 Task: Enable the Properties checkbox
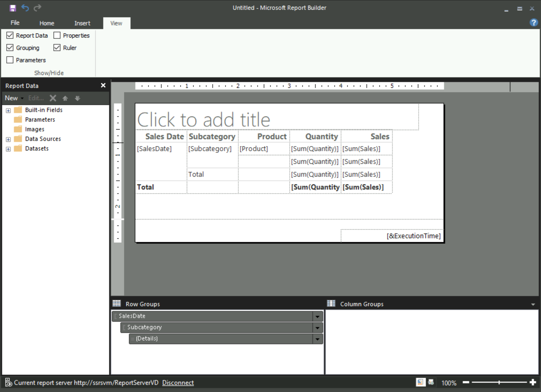(x=57, y=35)
